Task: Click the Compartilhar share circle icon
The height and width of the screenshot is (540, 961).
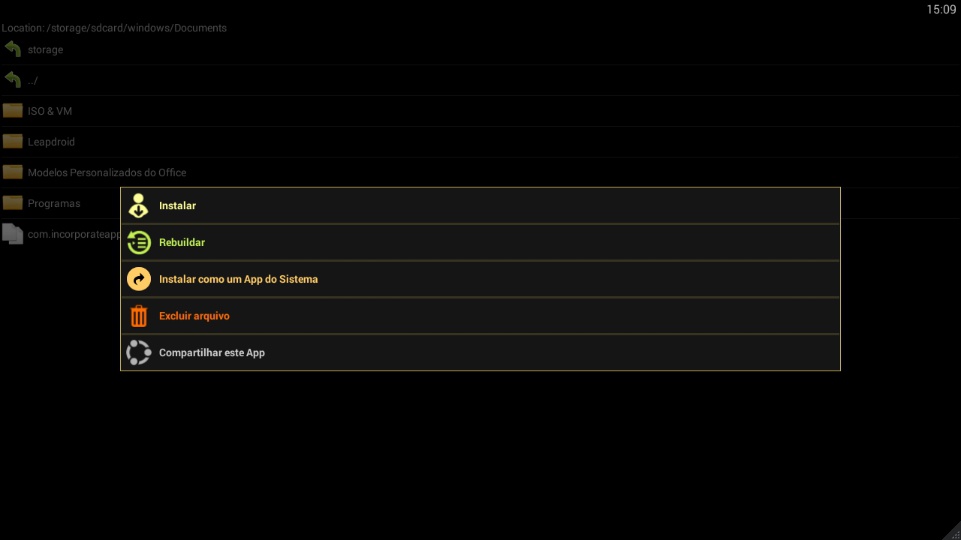Action: click(x=139, y=352)
